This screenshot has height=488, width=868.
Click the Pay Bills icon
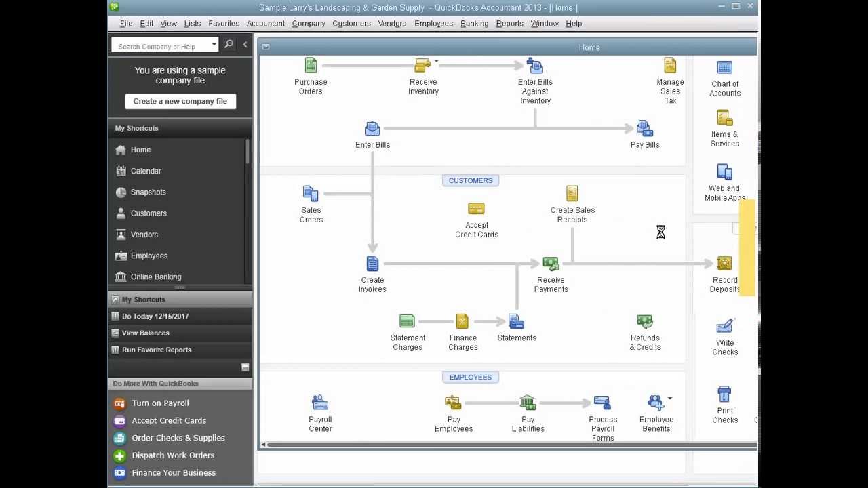point(644,129)
